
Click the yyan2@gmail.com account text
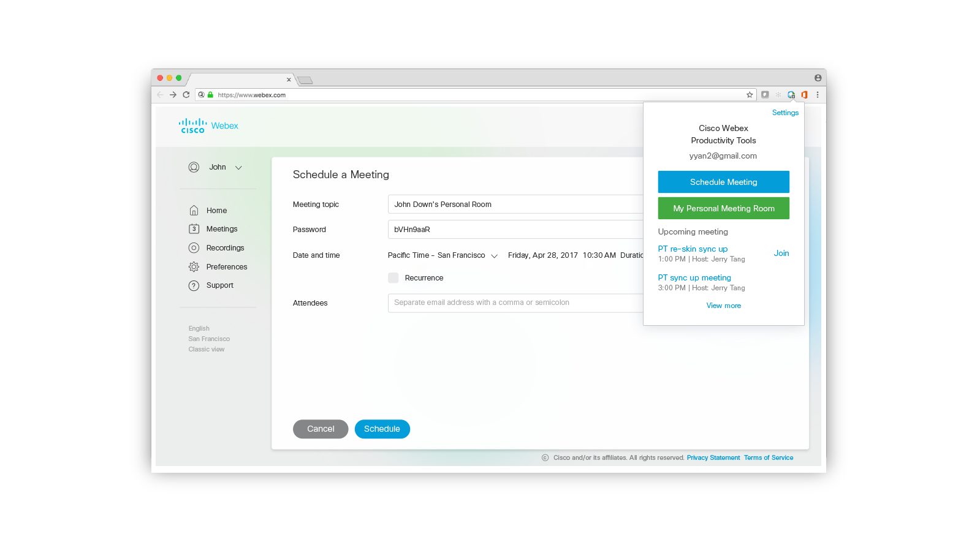pos(723,156)
